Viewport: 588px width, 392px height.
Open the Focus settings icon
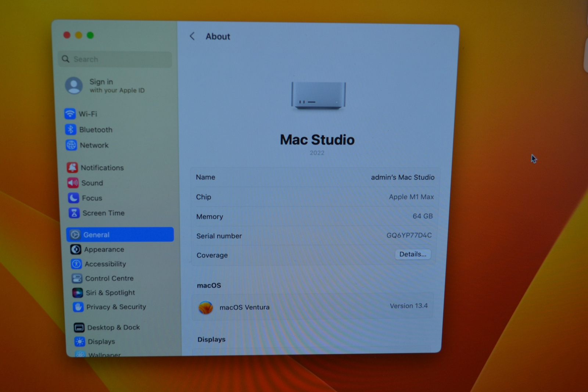73,198
